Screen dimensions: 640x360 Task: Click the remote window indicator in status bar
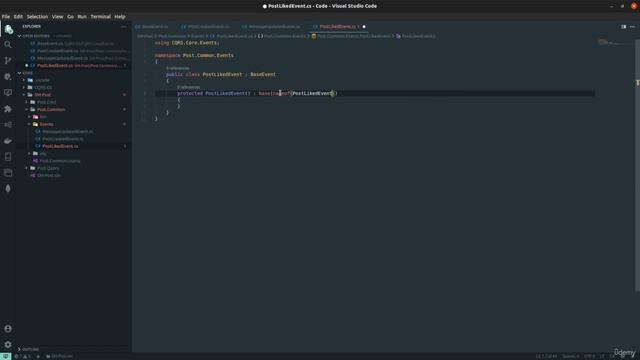(5, 356)
